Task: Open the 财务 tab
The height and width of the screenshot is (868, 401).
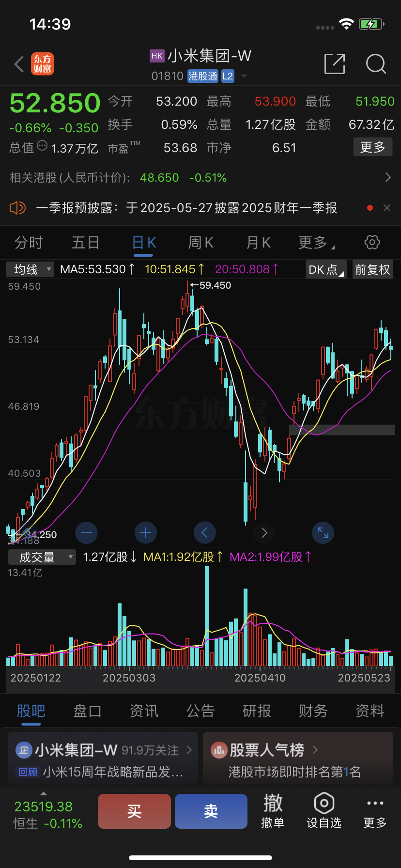Action: tap(313, 711)
